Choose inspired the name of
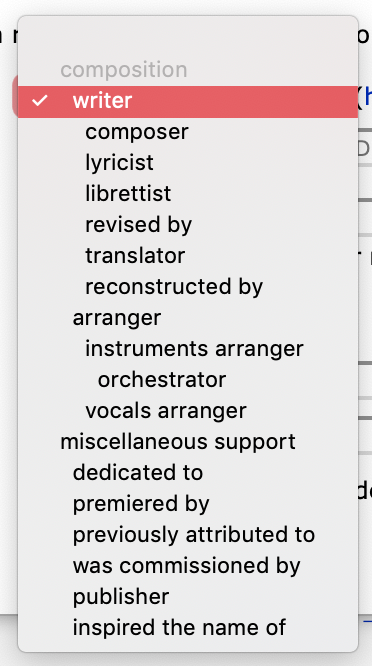Image resolution: width=372 pixels, height=666 pixels. coord(188,628)
